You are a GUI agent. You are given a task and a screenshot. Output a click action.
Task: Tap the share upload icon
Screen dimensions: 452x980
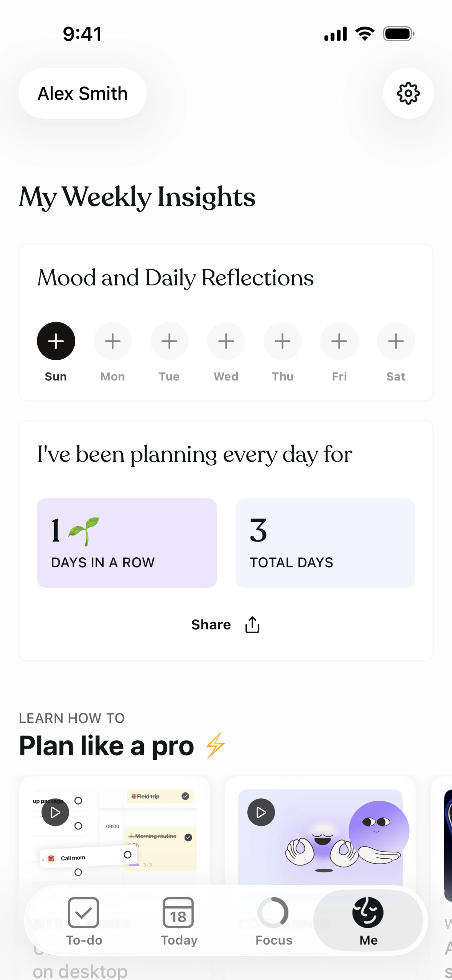(x=252, y=625)
